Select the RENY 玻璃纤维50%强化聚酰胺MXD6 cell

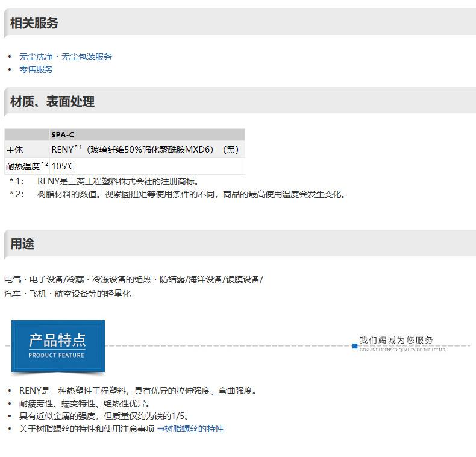point(147,149)
